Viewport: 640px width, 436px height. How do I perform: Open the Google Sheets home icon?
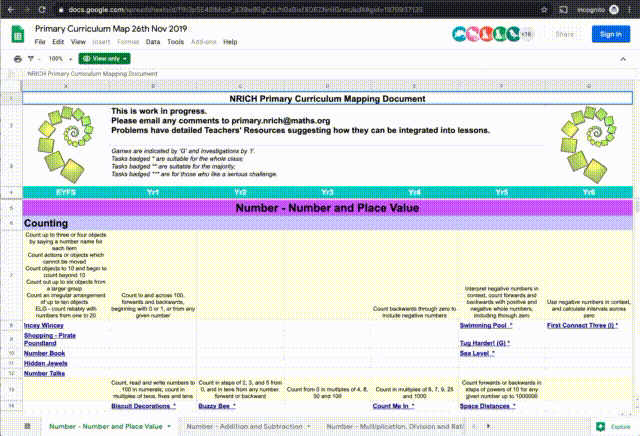pyautogui.click(x=17, y=34)
